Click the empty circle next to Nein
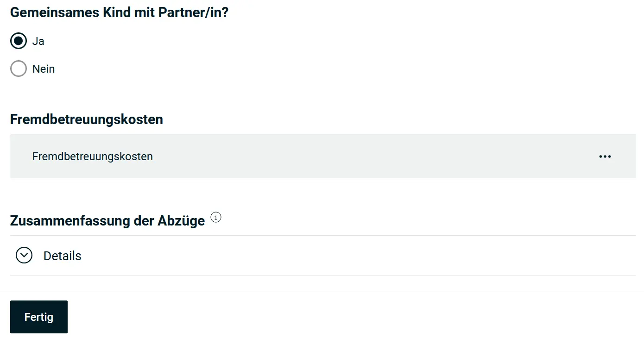The image size is (644, 338). pos(19,69)
